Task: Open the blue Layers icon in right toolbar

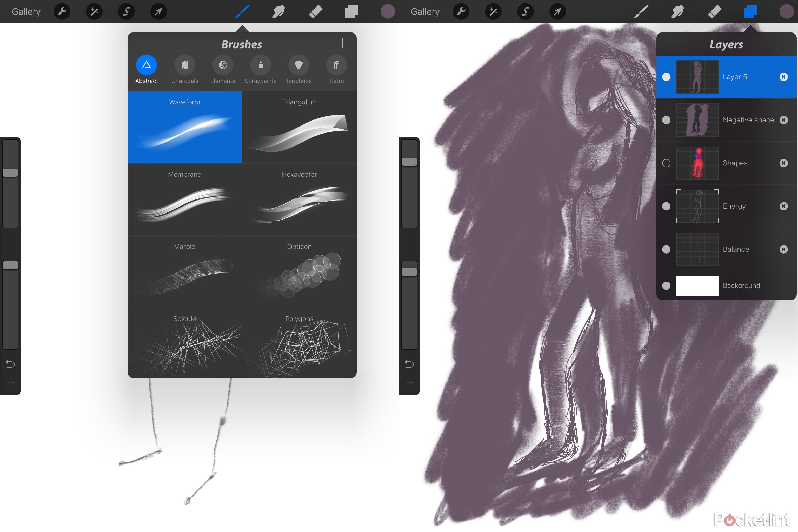Action: [750, 12]
